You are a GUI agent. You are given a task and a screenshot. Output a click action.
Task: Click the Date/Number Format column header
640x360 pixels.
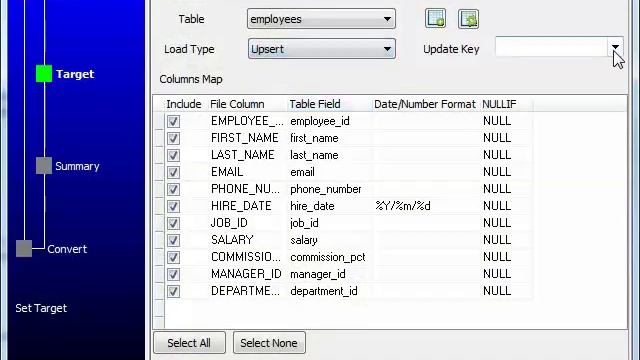(x=425, y=104)
